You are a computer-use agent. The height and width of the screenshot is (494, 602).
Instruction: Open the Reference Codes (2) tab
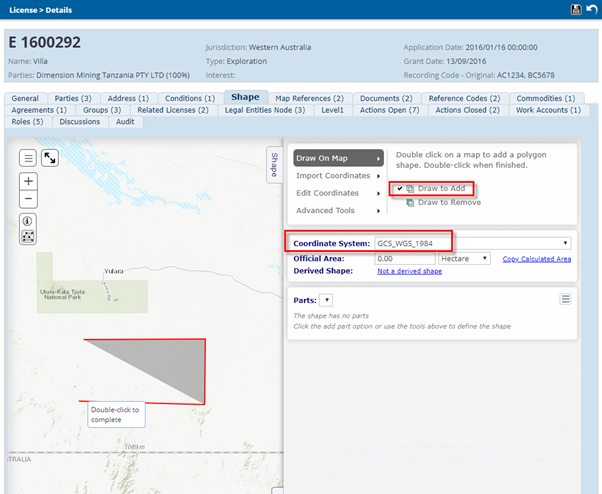465,98
